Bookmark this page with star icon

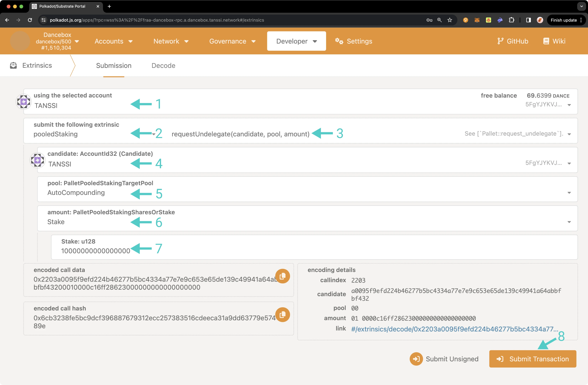(450, 20)
